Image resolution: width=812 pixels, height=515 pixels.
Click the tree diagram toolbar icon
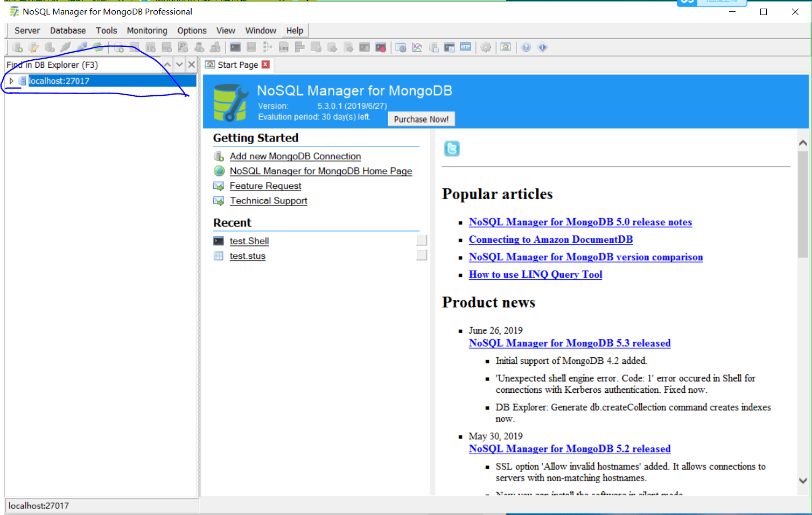point(268,47)
